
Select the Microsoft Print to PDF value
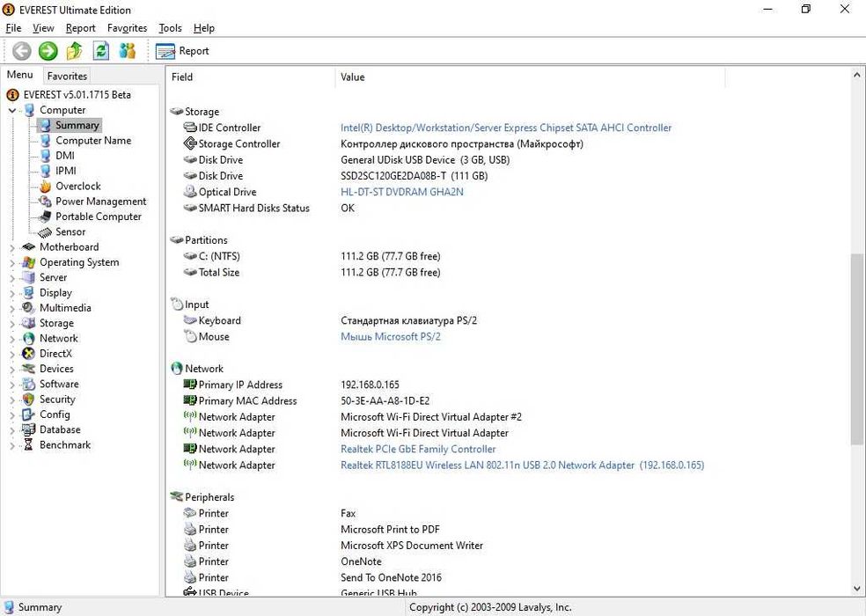tap(390, 529)
